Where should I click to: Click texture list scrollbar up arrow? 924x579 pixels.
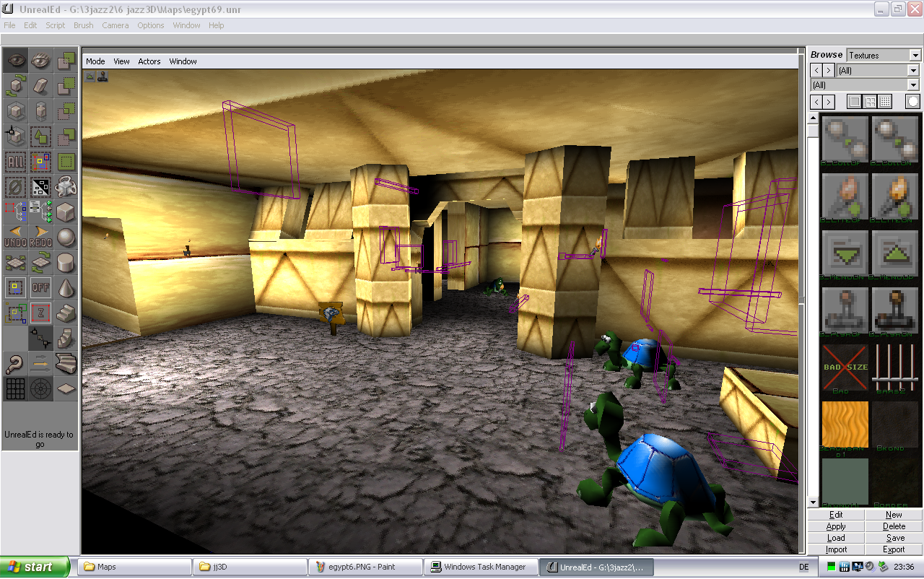point(813,118)
